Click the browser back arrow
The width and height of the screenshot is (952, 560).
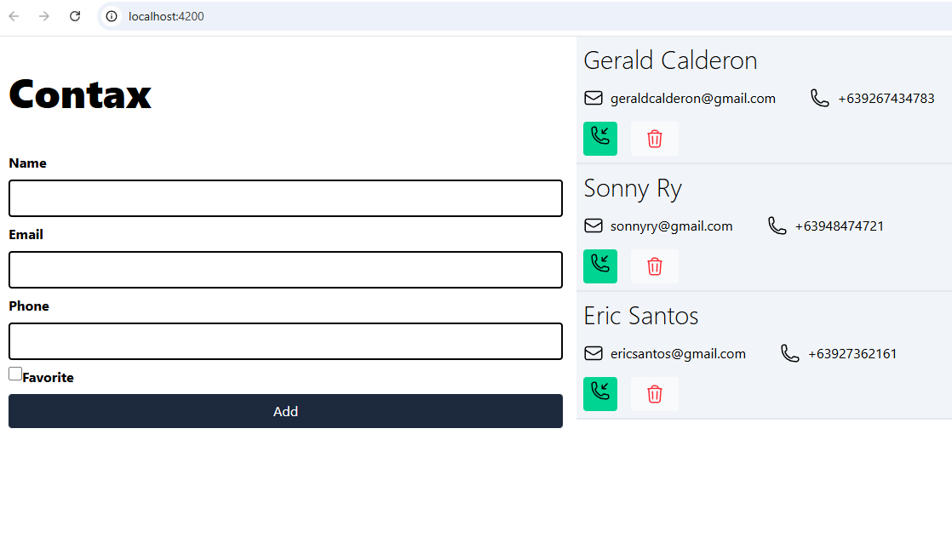point(14,16)
